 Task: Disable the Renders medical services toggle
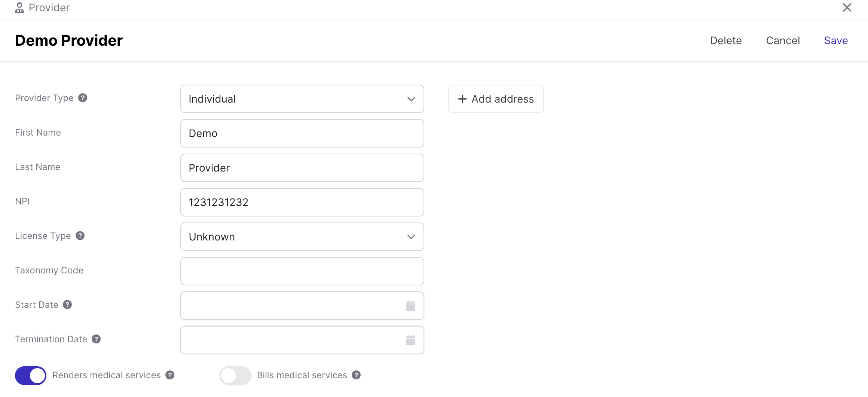point(31,375)
